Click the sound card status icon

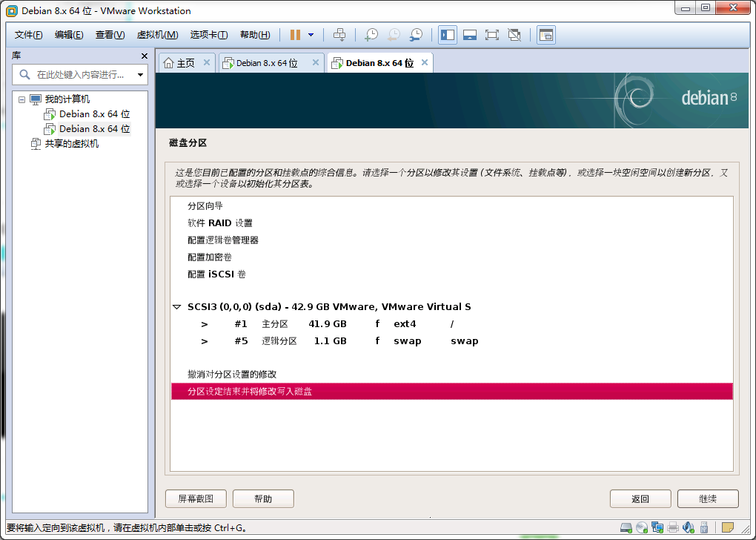tap(689, 527)
